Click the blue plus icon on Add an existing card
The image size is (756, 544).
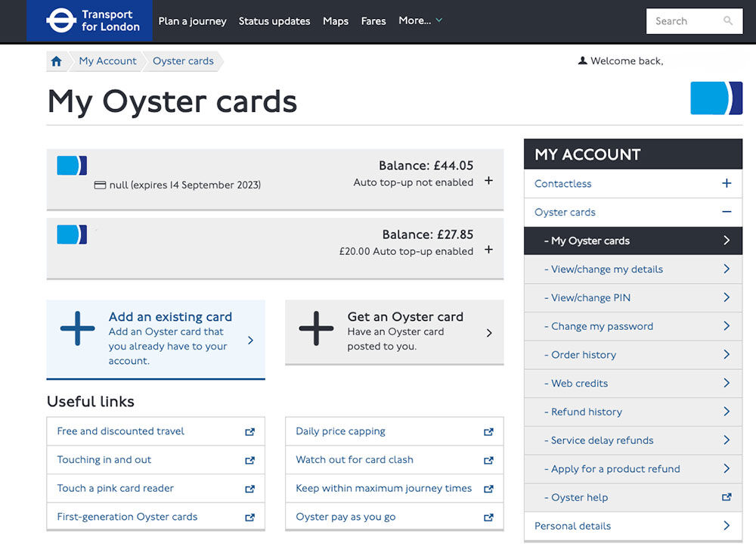click(x=78, y=328)
